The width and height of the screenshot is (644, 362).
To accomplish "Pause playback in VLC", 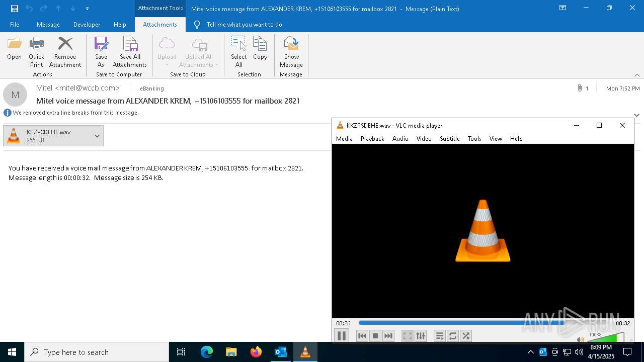I will [x=342, y=336].
